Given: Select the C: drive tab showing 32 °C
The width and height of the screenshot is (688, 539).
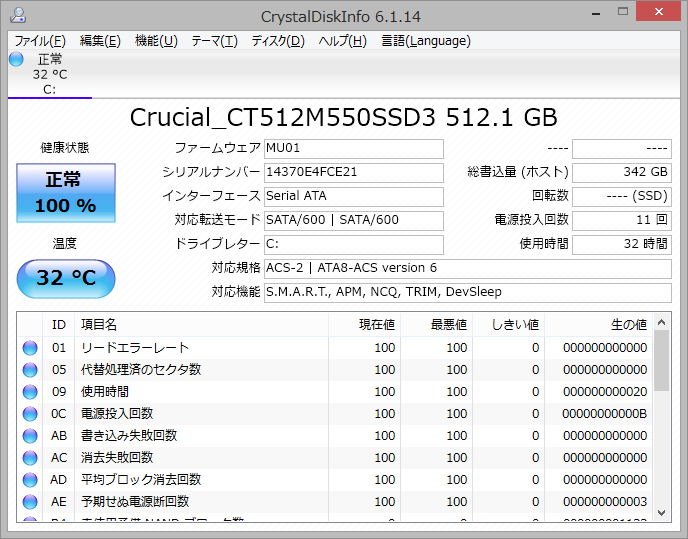Looking at the screenshot, I should pyautogui.click(x=50, y=74).
